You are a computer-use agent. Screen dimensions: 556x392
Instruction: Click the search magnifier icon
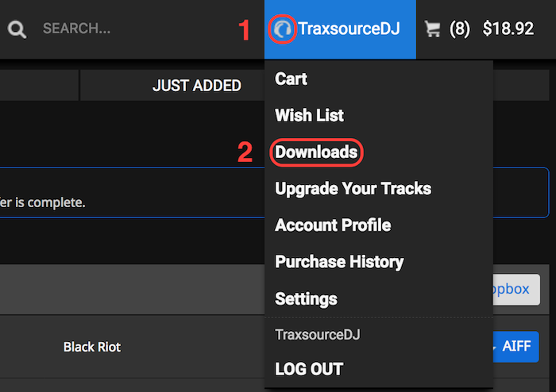click(x=17, y=29)
